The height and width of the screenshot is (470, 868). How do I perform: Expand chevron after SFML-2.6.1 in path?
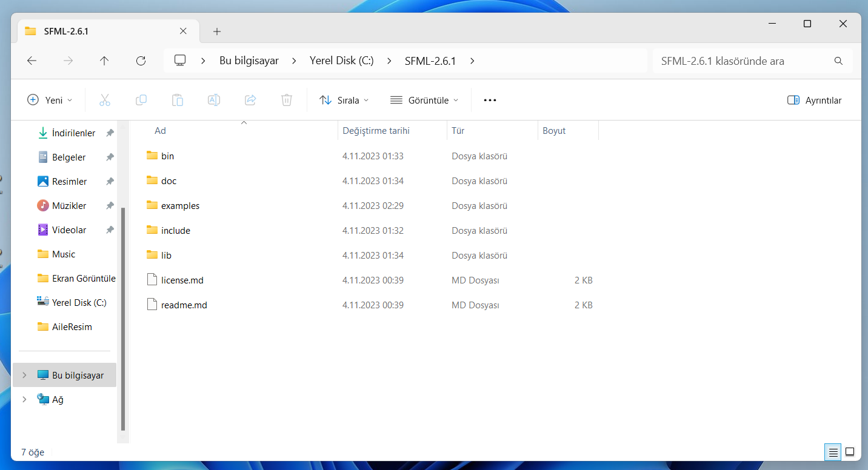[x=472, y=61]
